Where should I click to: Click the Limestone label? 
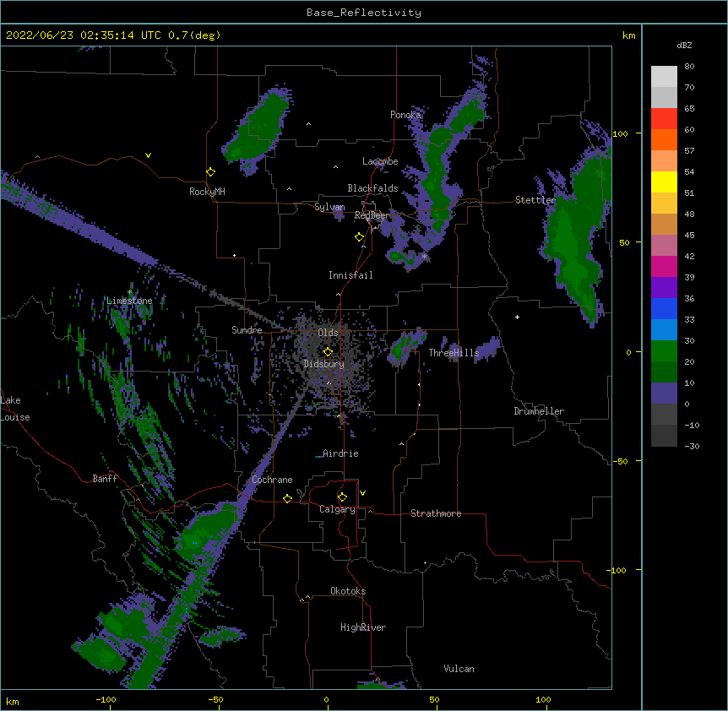[x=129, y=301]
